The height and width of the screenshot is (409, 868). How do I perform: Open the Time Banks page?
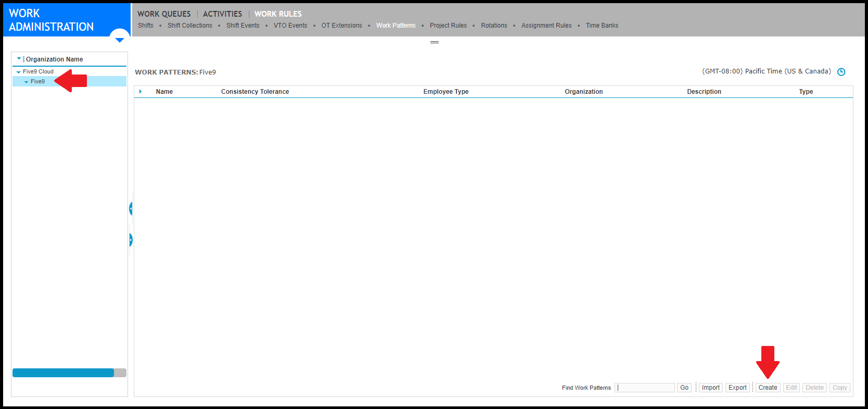click(602, 26)
